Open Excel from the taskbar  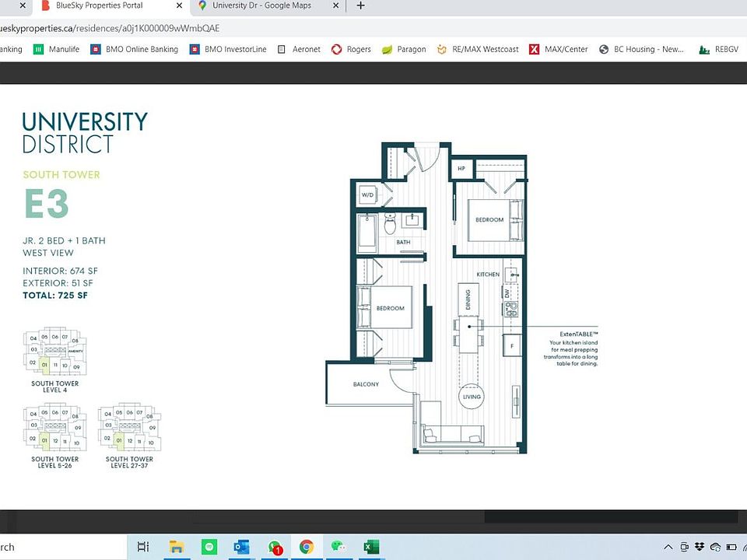[x=371, y=547]
